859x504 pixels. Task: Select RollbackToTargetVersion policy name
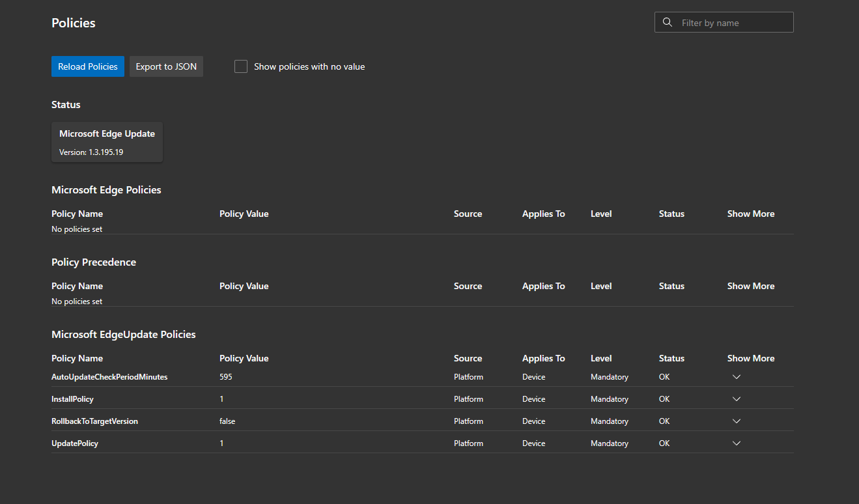tap(94, 421)
